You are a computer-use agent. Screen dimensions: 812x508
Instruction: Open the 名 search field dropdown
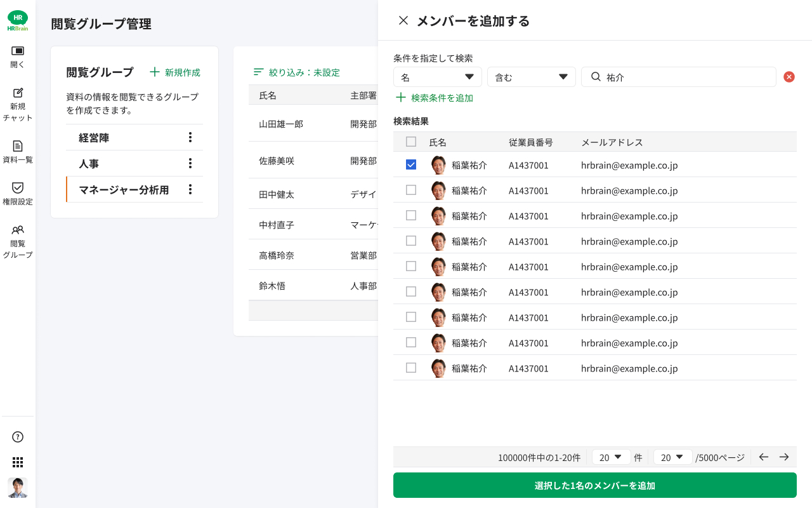click(x=437, y=77)
